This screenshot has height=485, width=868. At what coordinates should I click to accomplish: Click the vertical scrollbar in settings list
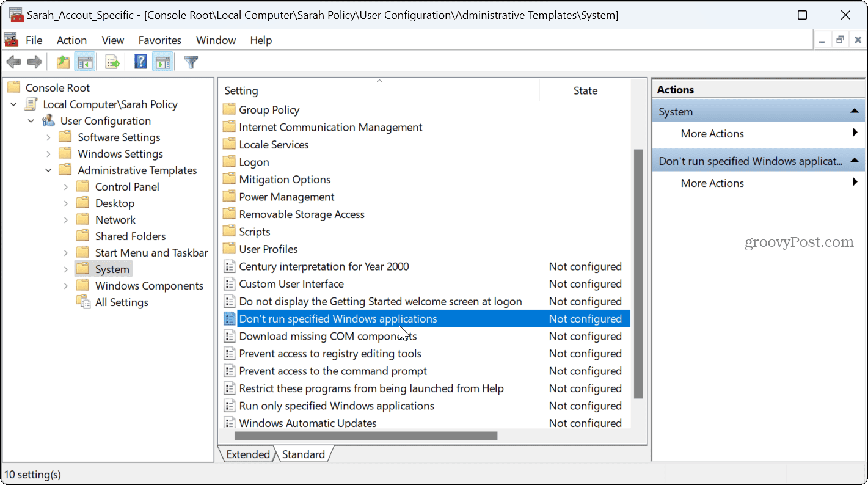tap(638, 274)
